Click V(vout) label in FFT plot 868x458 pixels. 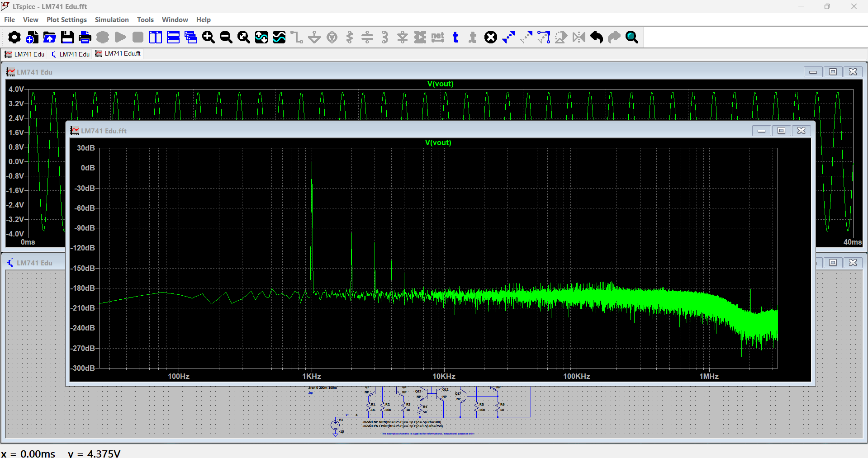coord(438,143)
